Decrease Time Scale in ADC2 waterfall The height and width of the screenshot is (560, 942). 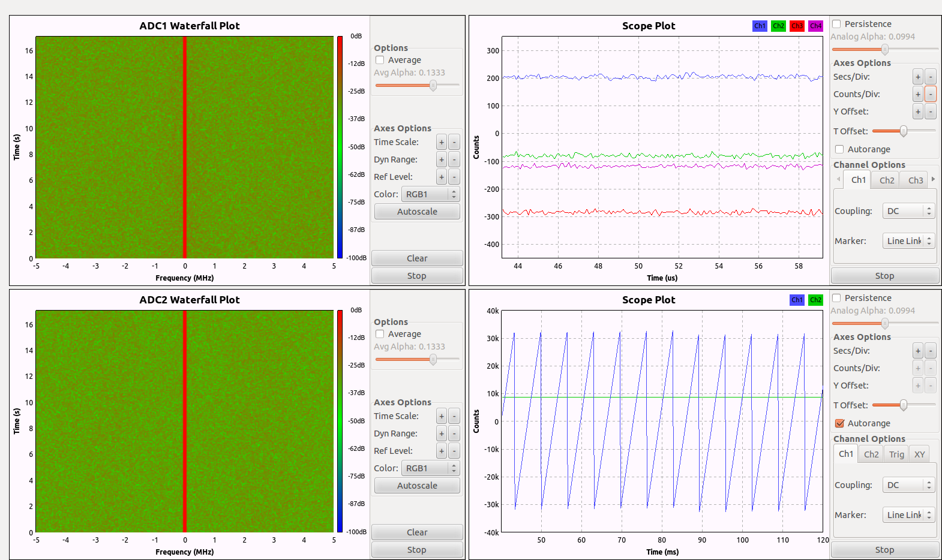[x=454, y=416]
